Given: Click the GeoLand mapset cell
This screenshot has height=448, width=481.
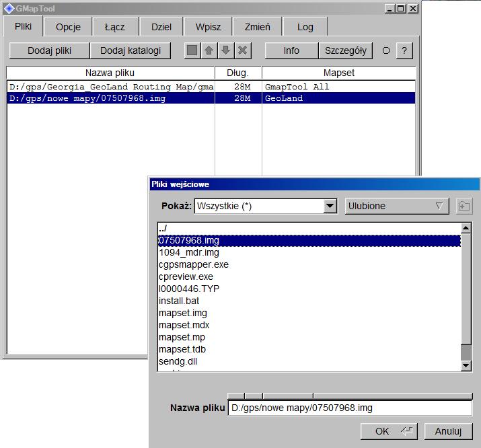Looking at the screenshot, I should [338, 98].
